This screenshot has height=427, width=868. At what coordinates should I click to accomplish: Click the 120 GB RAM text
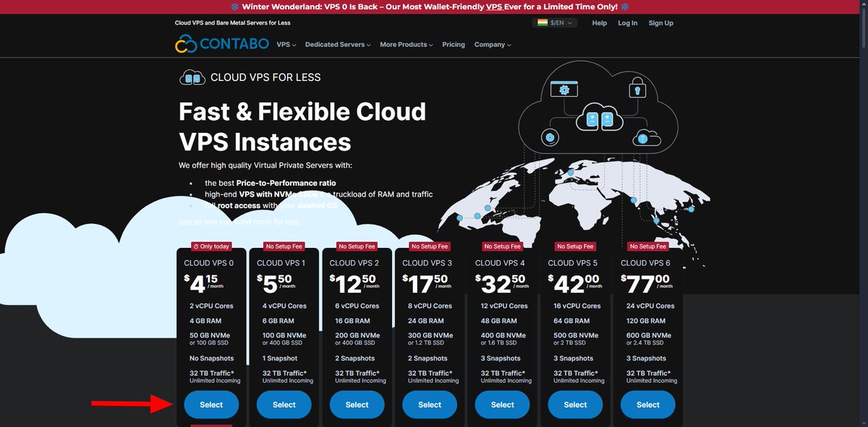646,321
